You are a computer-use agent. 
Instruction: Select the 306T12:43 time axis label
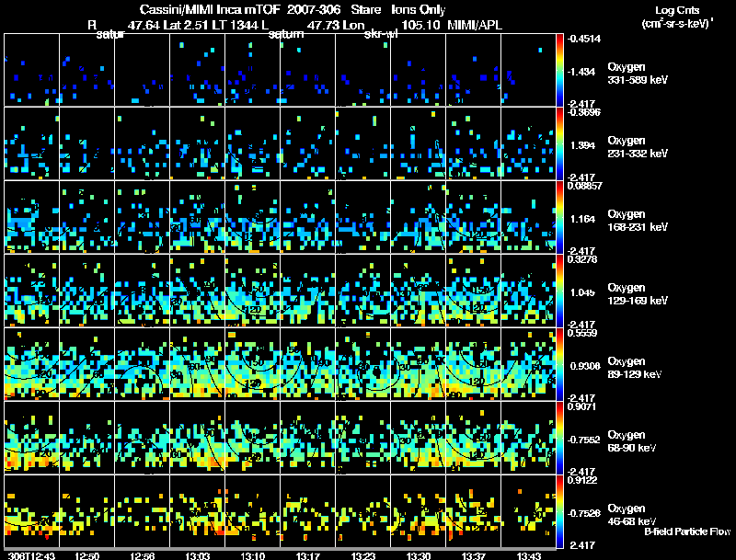coord(31,555)
